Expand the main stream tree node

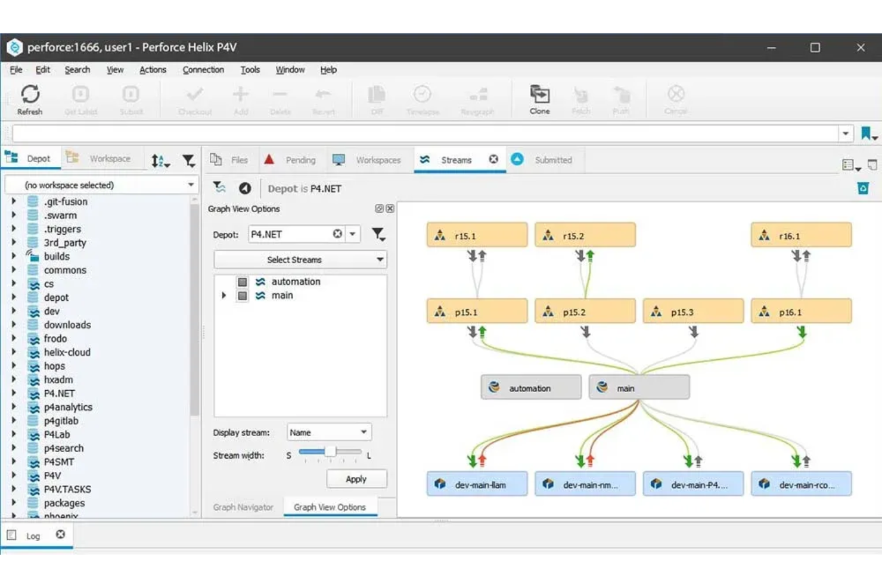[x=224, y=295]
